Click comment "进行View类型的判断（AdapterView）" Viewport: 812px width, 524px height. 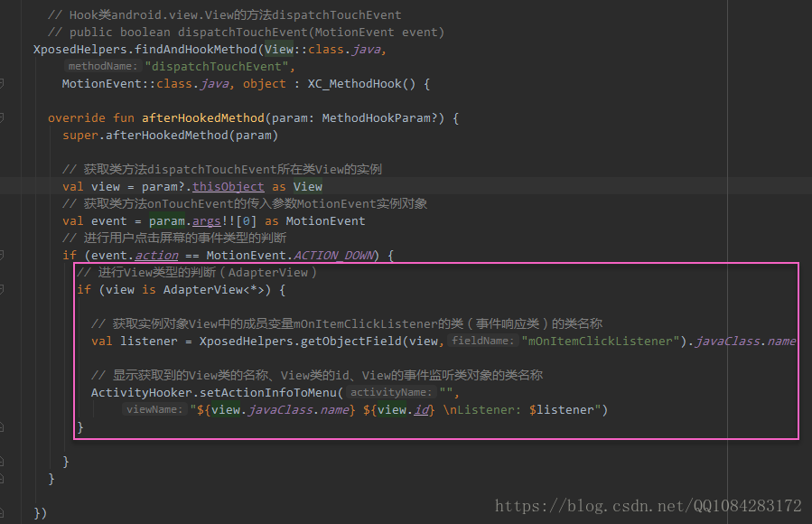tap(197, 272)
